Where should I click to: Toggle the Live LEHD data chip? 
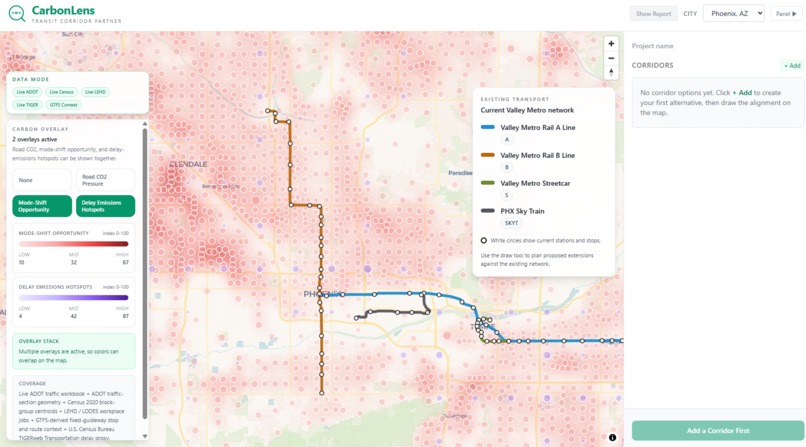click(x=95, y=92)
